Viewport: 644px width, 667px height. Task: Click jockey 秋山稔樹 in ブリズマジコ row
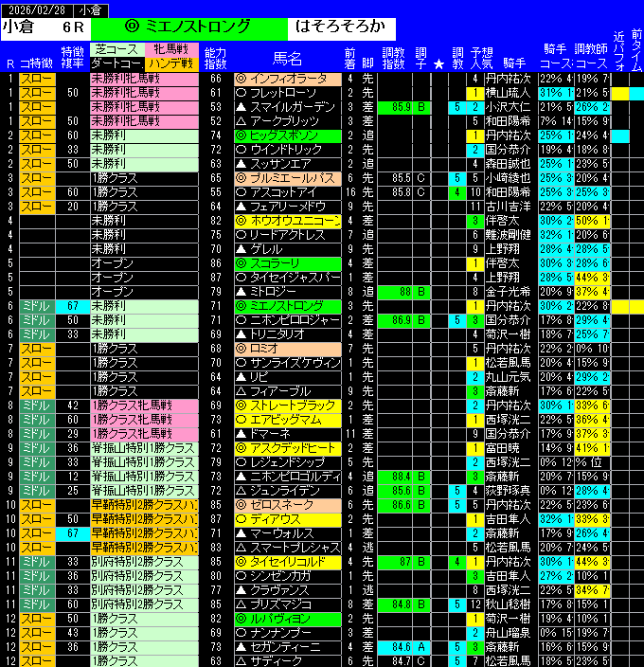tap(509, 604)
